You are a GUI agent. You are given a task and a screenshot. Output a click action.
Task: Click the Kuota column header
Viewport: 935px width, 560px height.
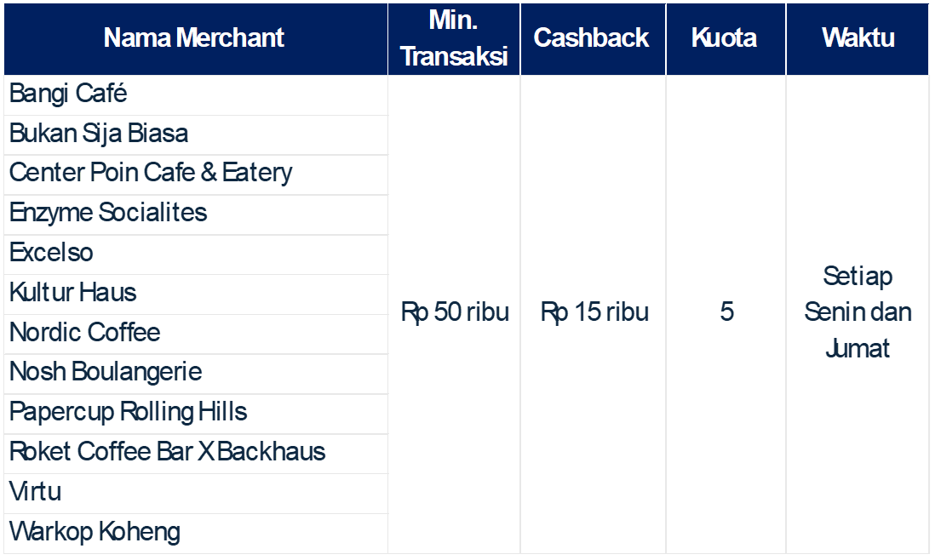point(724,38)
